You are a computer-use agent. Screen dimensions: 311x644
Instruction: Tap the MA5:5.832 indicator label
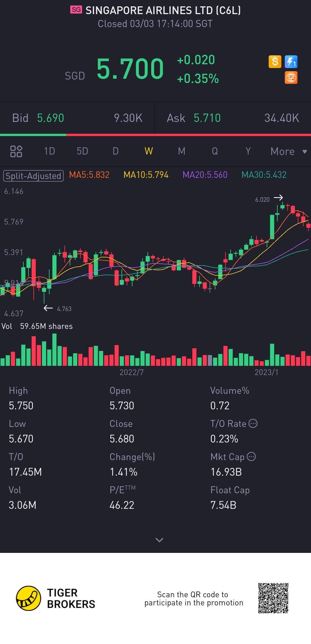(89, 175)
